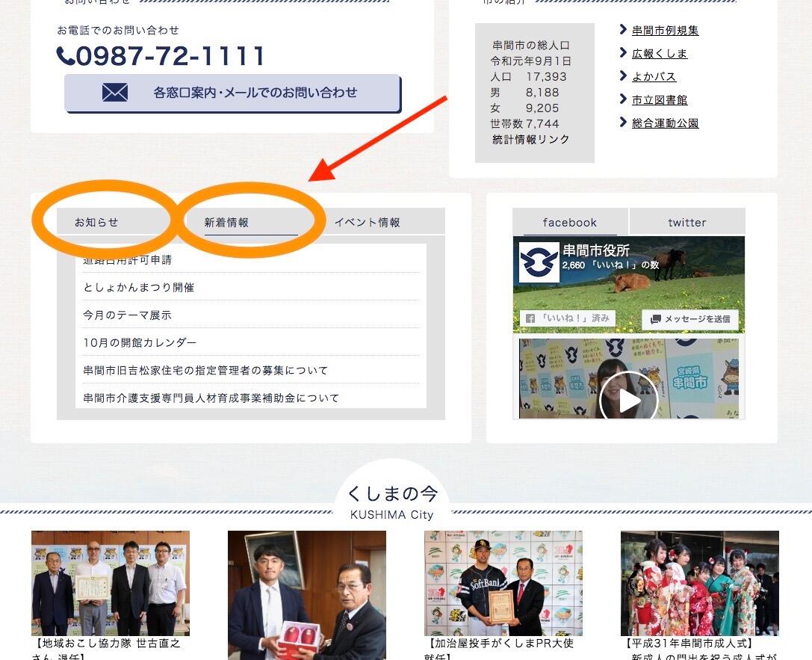Click the くしまの今 section heading
Viewport: 812px width, 660px height.
[392, 494]
